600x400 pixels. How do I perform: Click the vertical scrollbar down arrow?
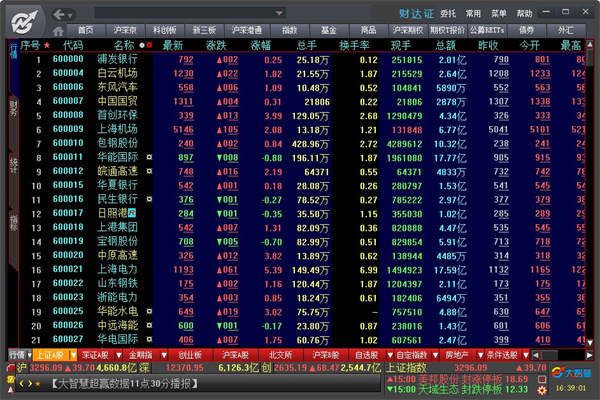click(x=590, y=343)
